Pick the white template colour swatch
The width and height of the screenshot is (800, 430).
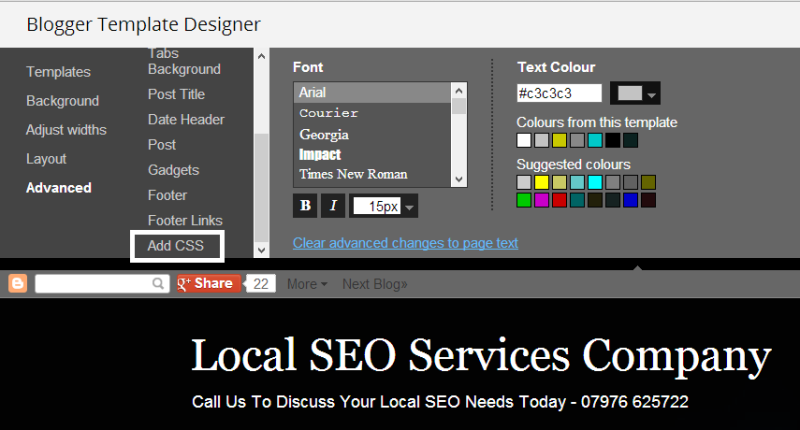click(x=524, y=140)
